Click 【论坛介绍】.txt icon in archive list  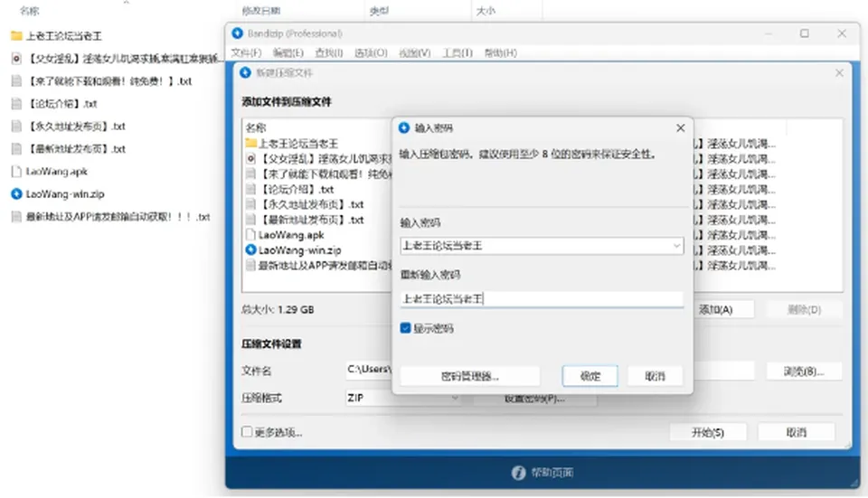[x=250, y=189]
